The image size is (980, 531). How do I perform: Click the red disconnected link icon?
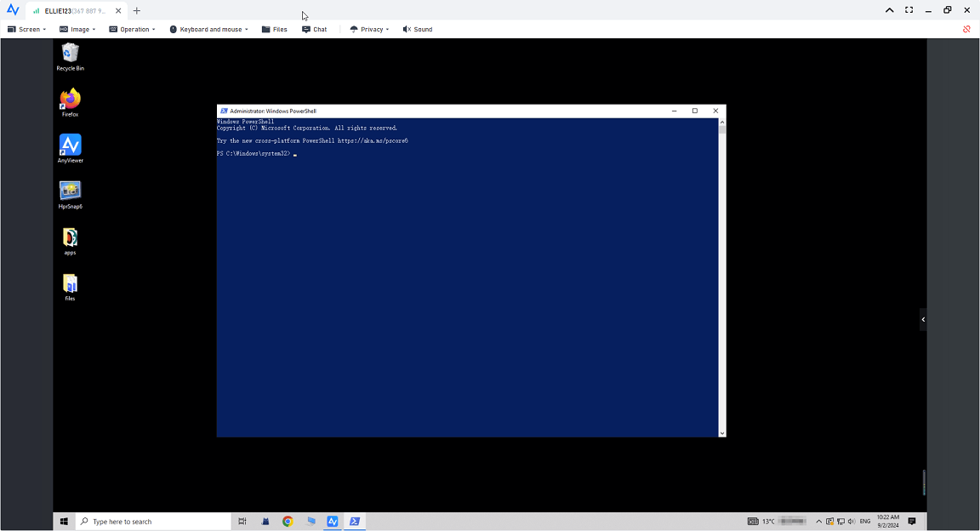(x=966, y=30)
